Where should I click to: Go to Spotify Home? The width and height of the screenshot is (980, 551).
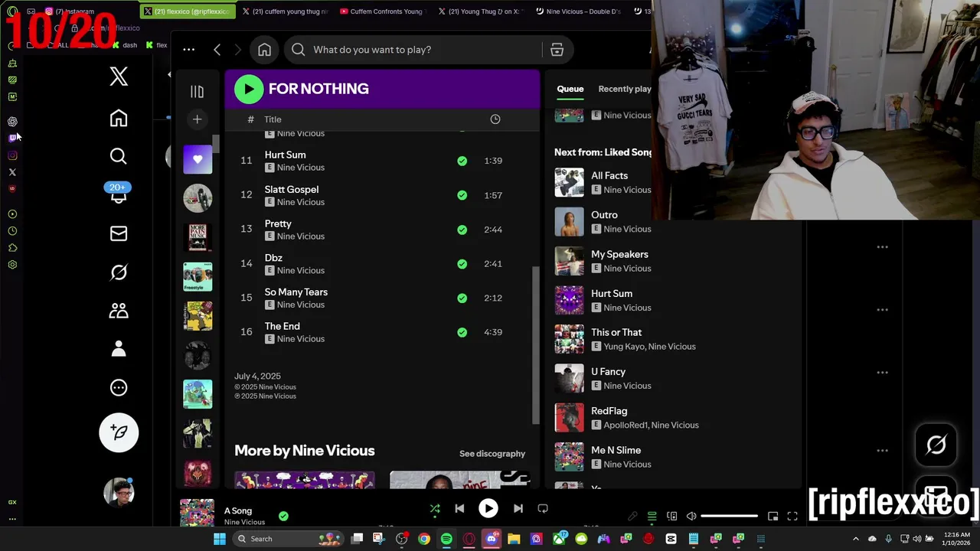point(264,50)
